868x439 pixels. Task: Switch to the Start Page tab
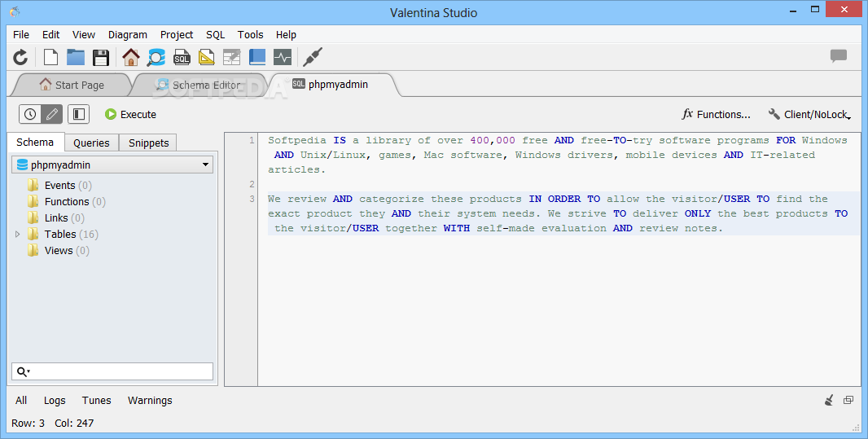tap(72, 85)
